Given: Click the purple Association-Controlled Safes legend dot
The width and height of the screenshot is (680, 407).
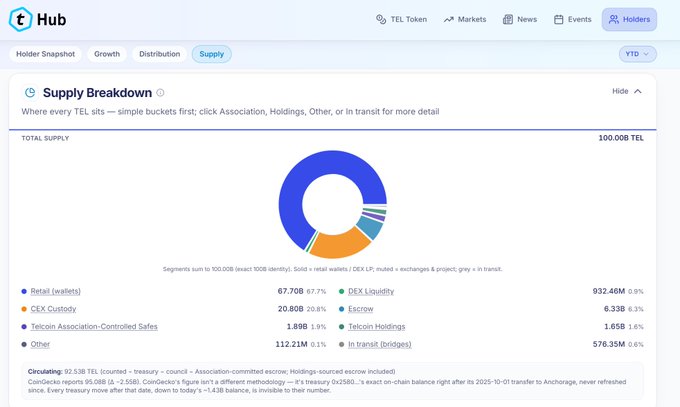Looking at the screenshot, I should click(24, 326).
